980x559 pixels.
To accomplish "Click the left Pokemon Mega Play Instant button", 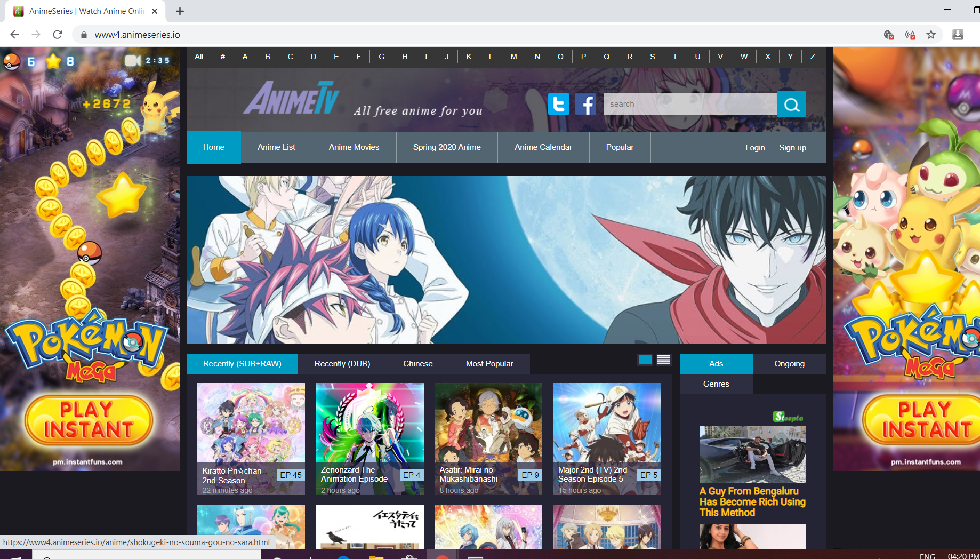I will (x=89, y=421).
